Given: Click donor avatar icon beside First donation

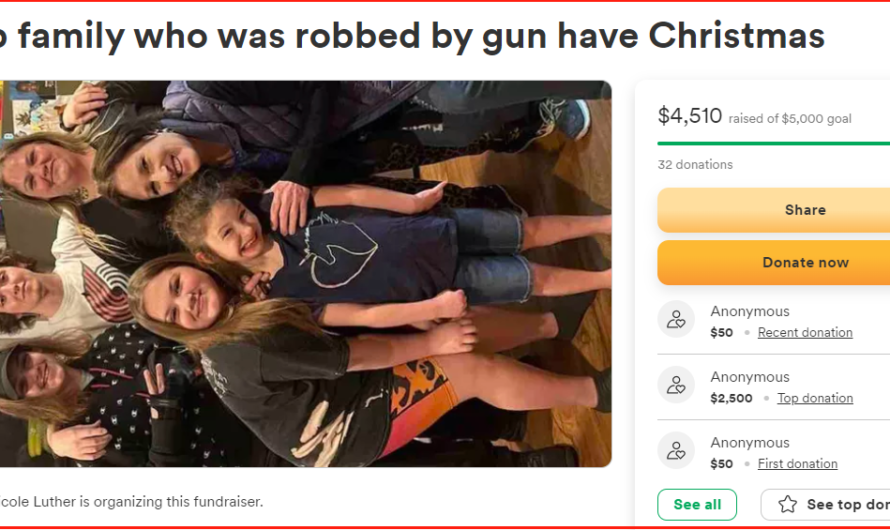Looking at the screenshot, I should click(x=676, y=451).
